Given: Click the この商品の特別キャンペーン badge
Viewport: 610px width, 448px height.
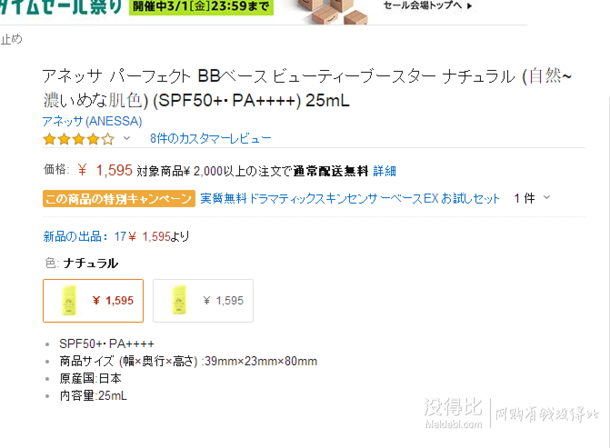Looking at the screenshot, I should (119, 199).
